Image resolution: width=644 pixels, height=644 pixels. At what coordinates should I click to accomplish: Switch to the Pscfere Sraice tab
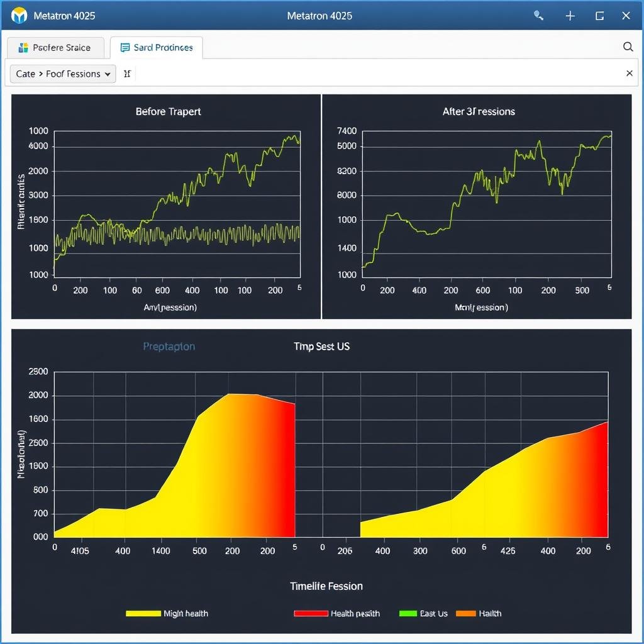tap(55, 48)
